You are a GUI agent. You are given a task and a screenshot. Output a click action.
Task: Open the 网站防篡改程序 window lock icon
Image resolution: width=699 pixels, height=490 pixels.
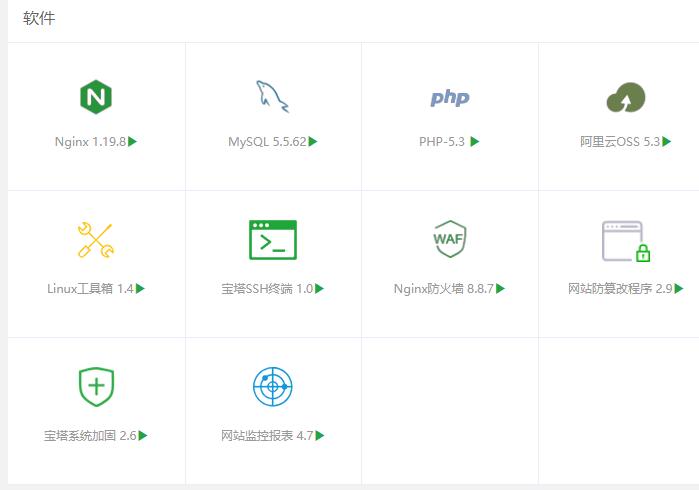click(626, 241)
